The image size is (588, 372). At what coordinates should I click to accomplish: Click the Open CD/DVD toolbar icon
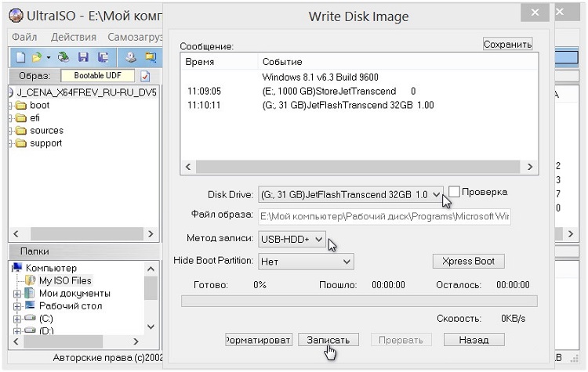click(63, 57)
